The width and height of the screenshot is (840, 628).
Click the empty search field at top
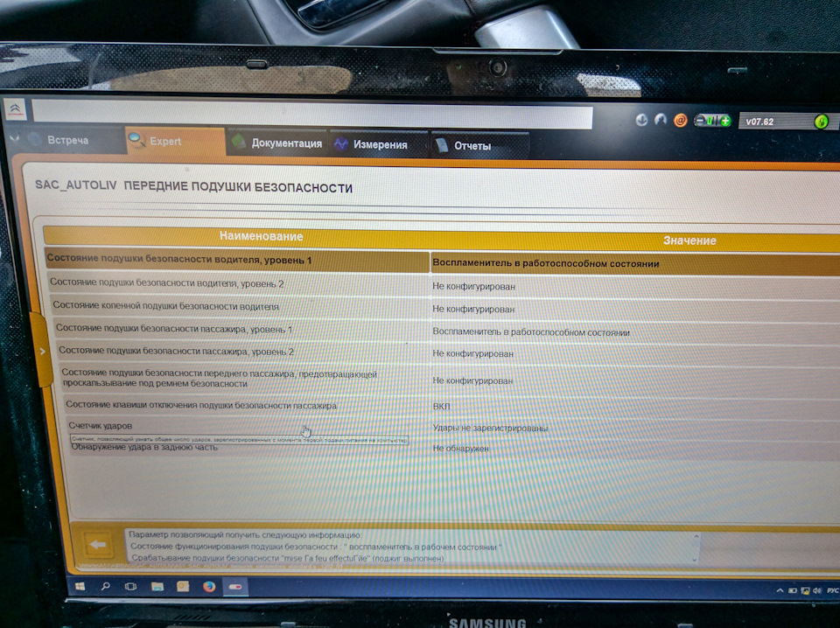click(312, 115)
